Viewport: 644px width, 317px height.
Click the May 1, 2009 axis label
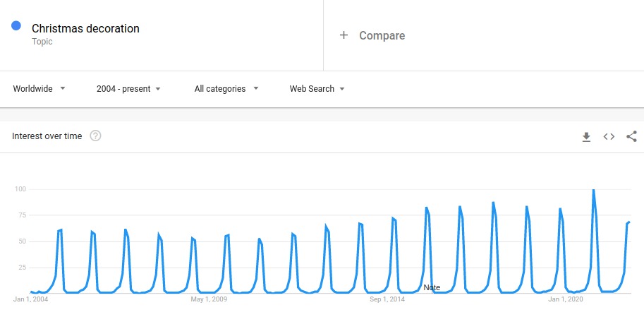pos(209,299)
